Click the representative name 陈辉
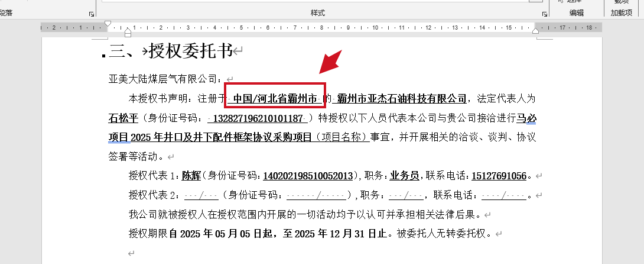 pos(191,176)
